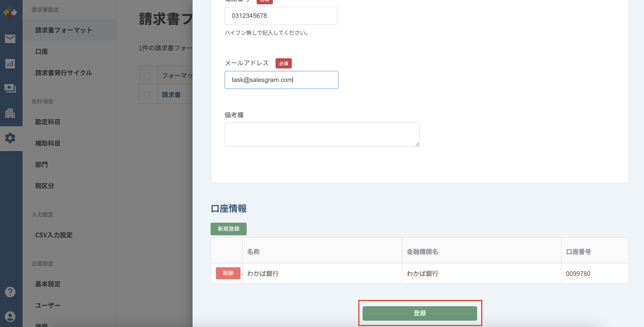Click the 企業設定 section label
644x327 pixels.
[x=42, y=264]
